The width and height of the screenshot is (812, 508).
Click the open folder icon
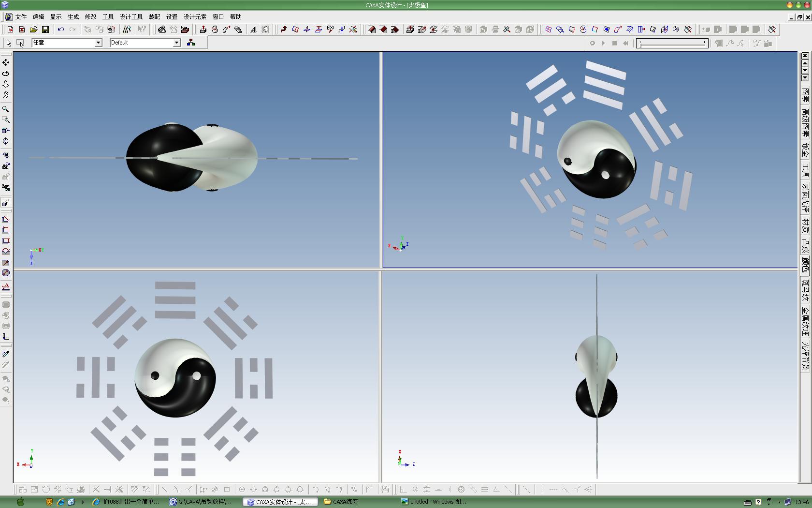click(33, 30)
